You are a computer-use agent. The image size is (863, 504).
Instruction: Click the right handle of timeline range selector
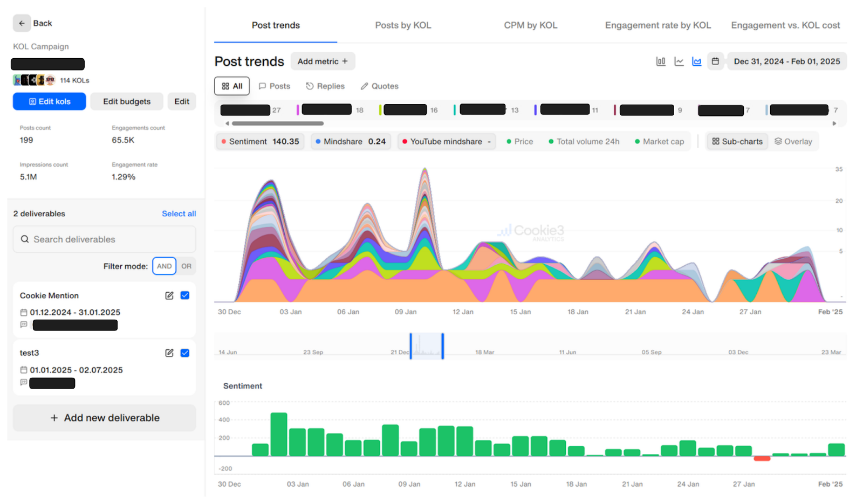click(443, 346)
